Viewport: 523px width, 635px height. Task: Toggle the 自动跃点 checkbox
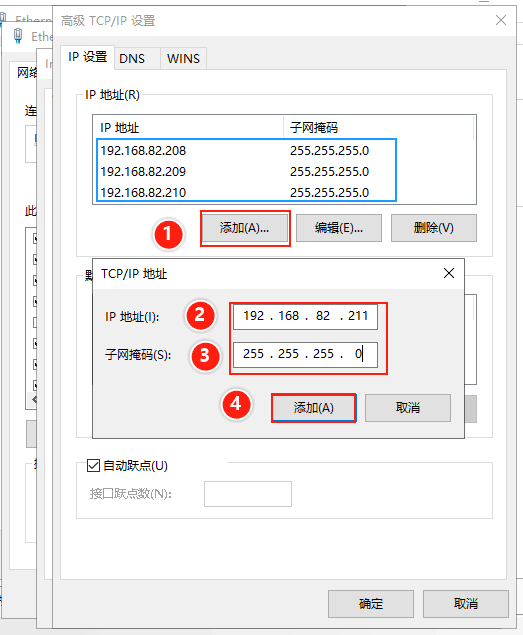93,466
